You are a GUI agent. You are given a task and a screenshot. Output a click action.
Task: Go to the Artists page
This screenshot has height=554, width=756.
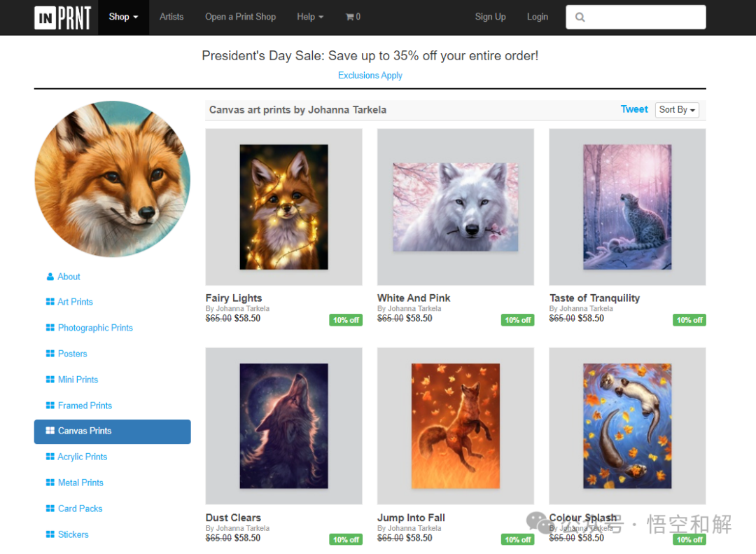(171, 17)
